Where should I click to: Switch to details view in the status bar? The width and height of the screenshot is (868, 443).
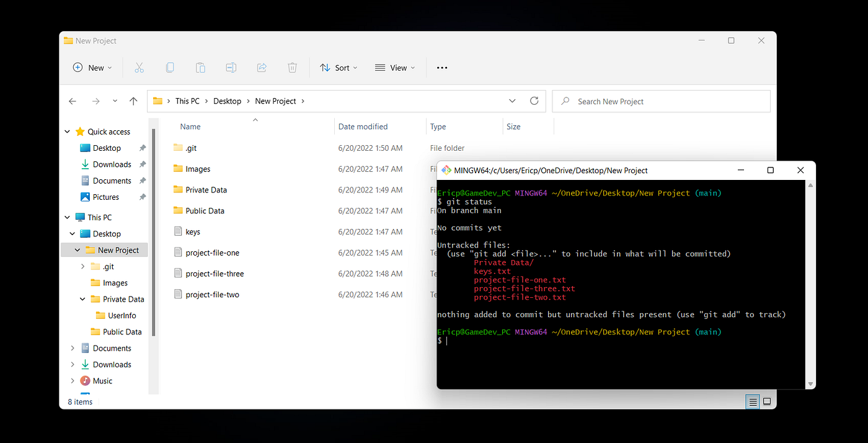coord(752,401)
